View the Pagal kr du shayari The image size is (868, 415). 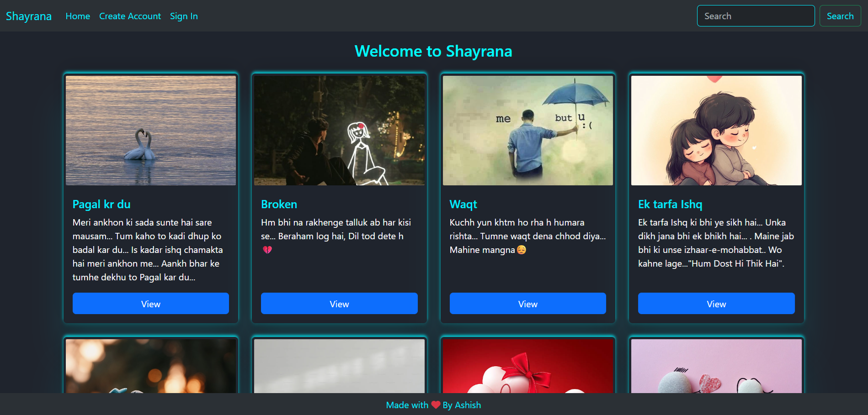pos(151,304)
